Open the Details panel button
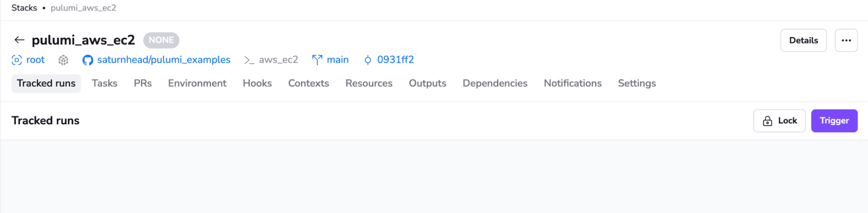Screen dimensions: 868x213 803,40
